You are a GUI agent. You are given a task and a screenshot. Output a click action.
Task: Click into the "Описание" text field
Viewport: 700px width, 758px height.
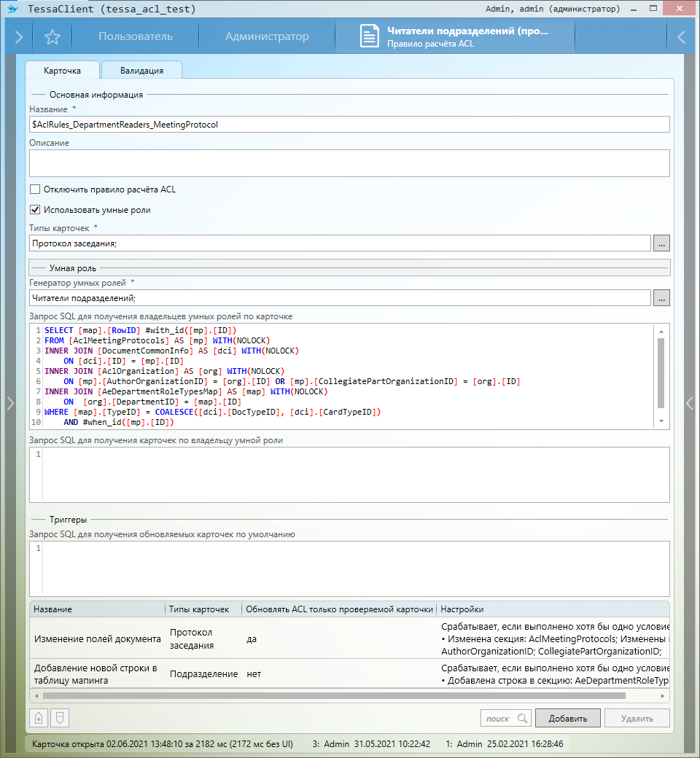pyautogui.click(x=349, y=163)
